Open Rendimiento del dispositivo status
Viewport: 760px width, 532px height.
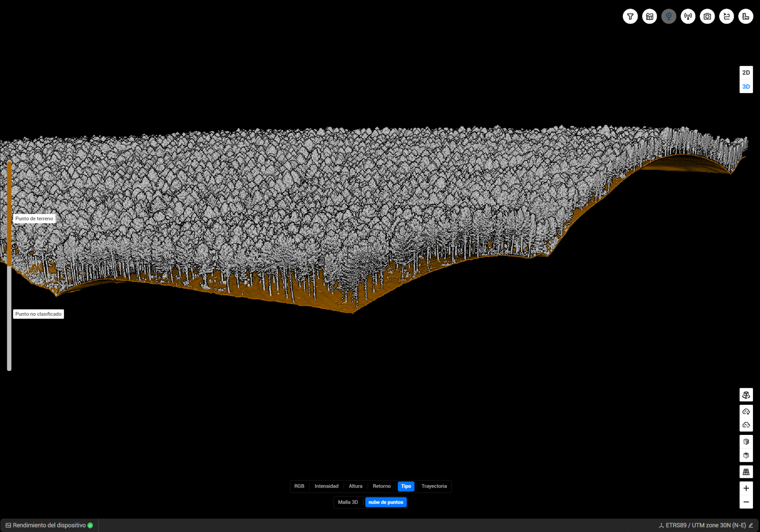point(49,525)
